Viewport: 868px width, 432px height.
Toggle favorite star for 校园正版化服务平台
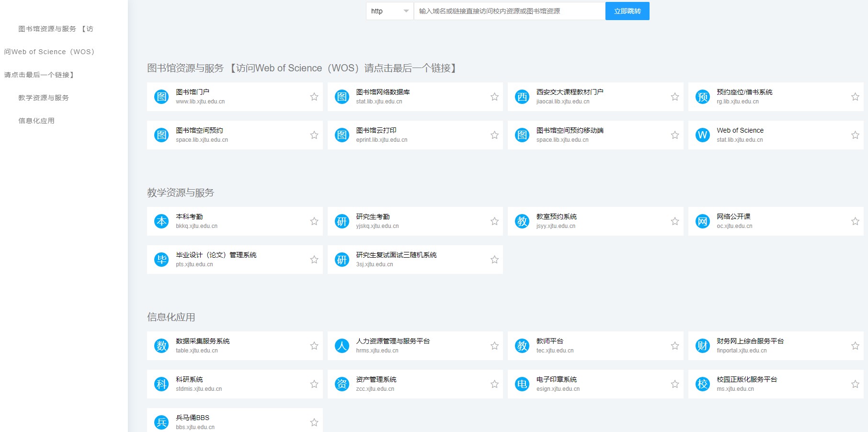(x=855, y=384)
